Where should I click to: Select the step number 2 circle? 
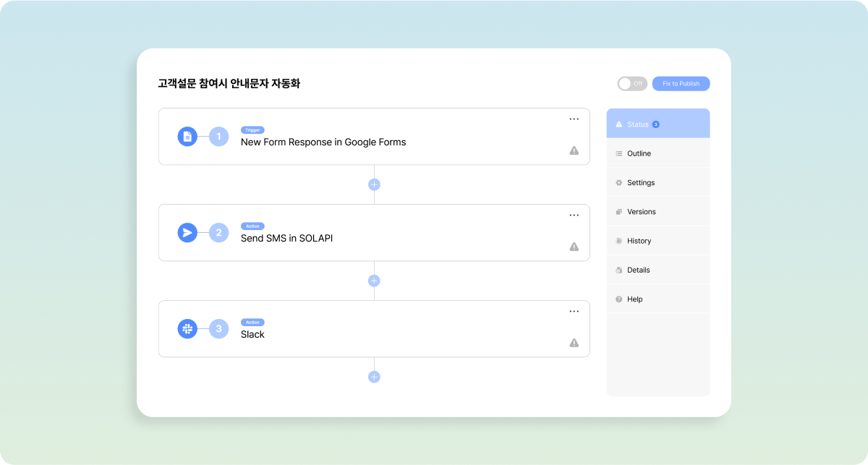click(x=219, y=232)
